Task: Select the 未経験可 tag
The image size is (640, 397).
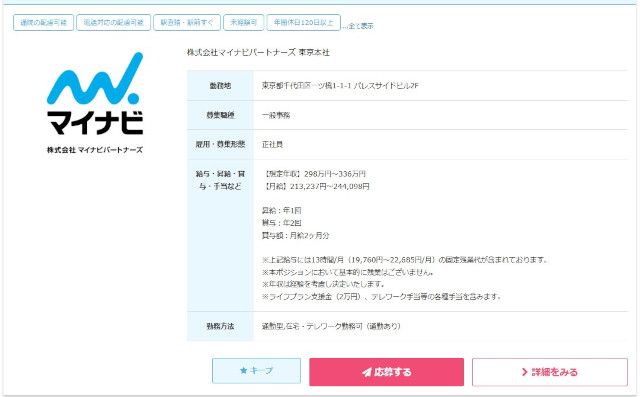Action: click(x=244, y=22)
